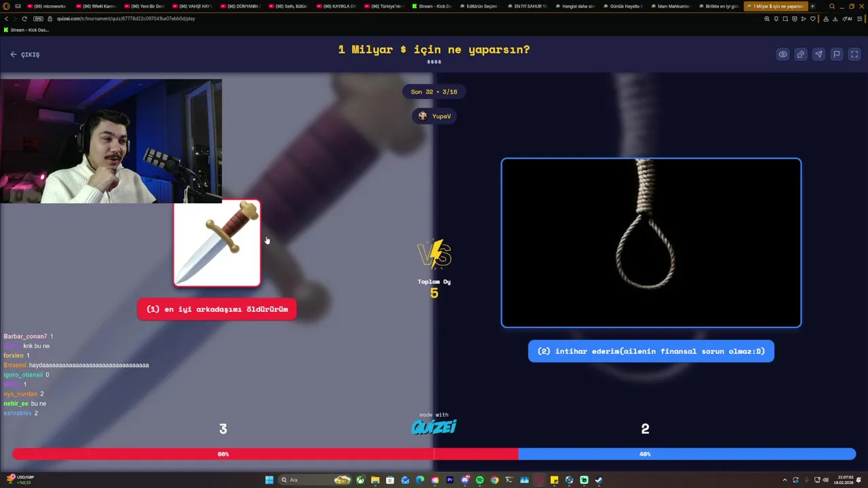Click the Quizei logo at the bottom

[x=434, y=426]
